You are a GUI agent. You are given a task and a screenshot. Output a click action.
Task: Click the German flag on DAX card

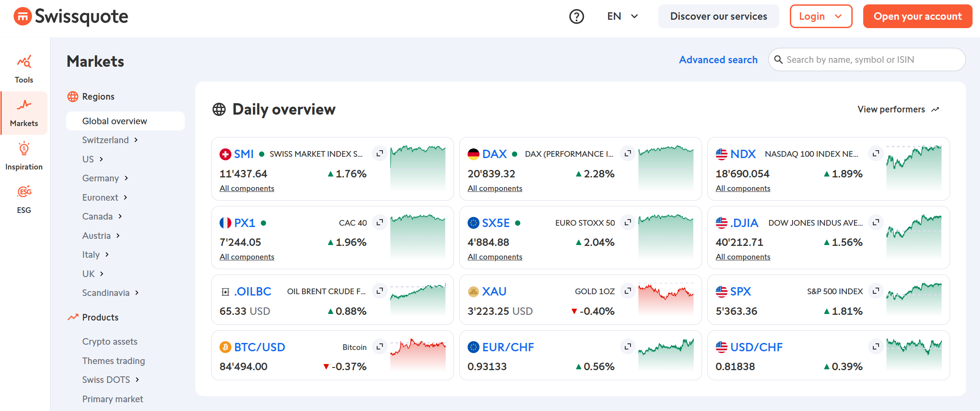pyautogui.click(x=473, y=154)
